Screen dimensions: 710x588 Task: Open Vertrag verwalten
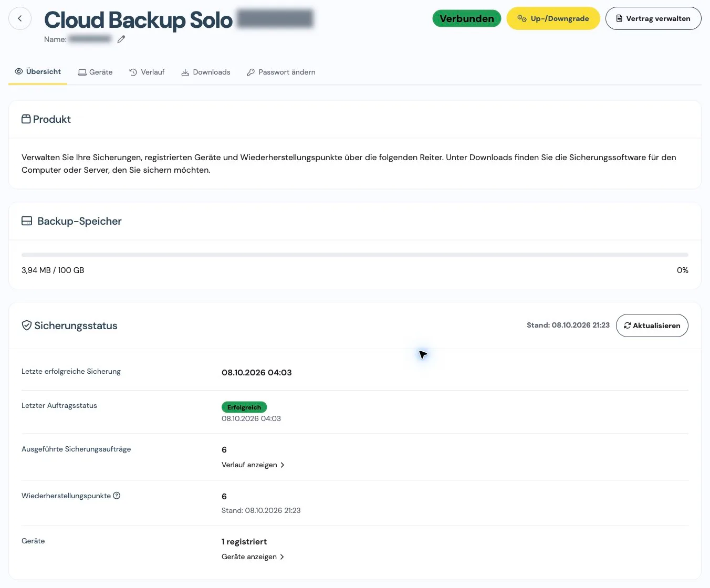[653, 18]
